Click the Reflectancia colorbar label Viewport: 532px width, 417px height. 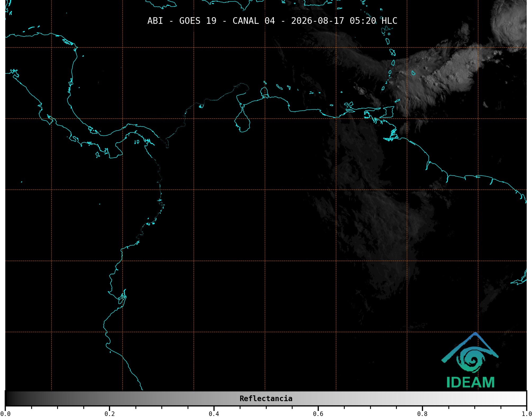[266, 398]
